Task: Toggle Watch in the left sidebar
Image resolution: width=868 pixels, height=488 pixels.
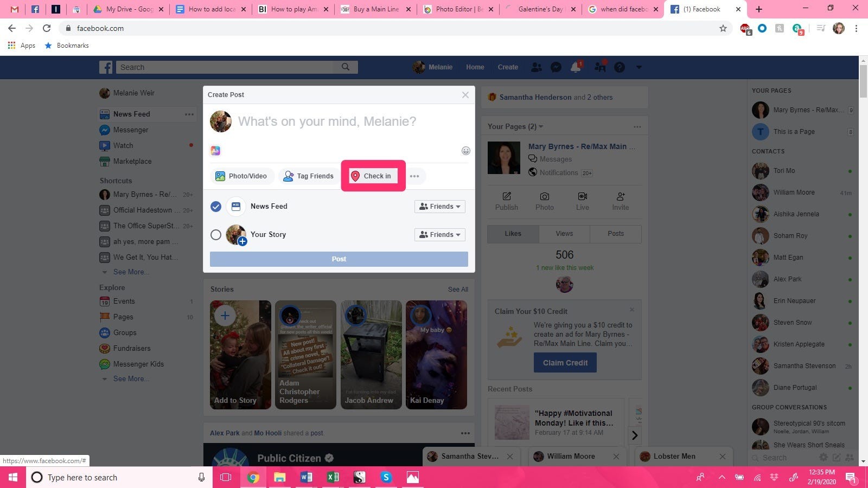Action: click(x=122, y=145)
